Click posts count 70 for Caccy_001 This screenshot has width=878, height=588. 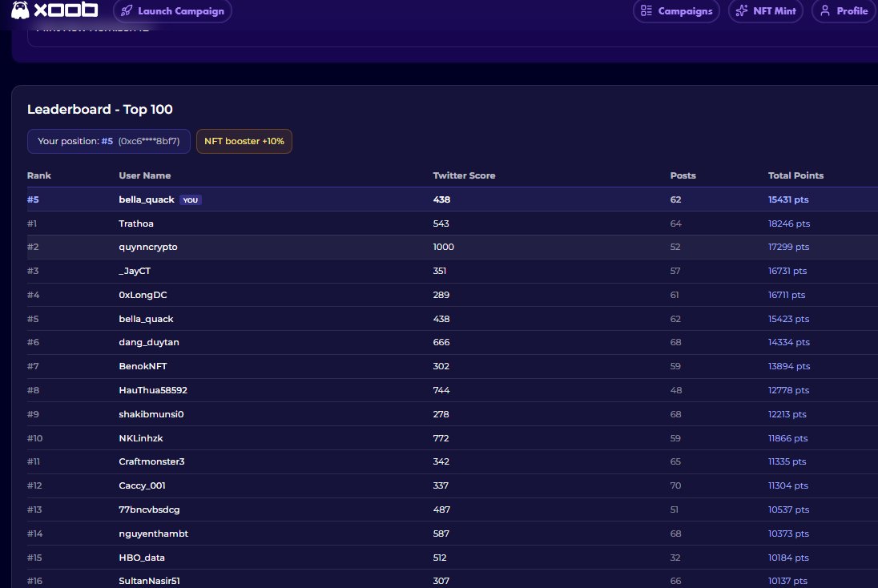[x=676, y=485]
